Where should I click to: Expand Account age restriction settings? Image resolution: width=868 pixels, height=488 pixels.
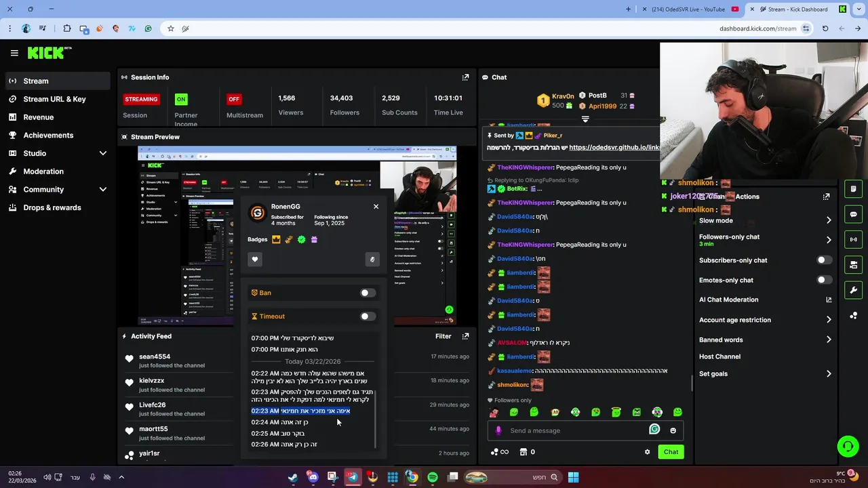829,320
